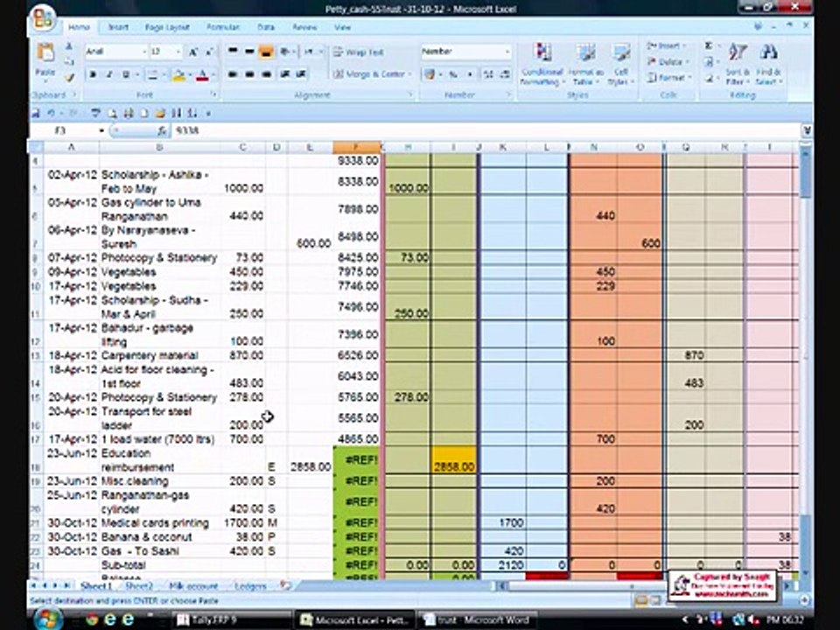Toggle Bold formatting
This screenshot has height=630, width=840.
tap(93, 74)
